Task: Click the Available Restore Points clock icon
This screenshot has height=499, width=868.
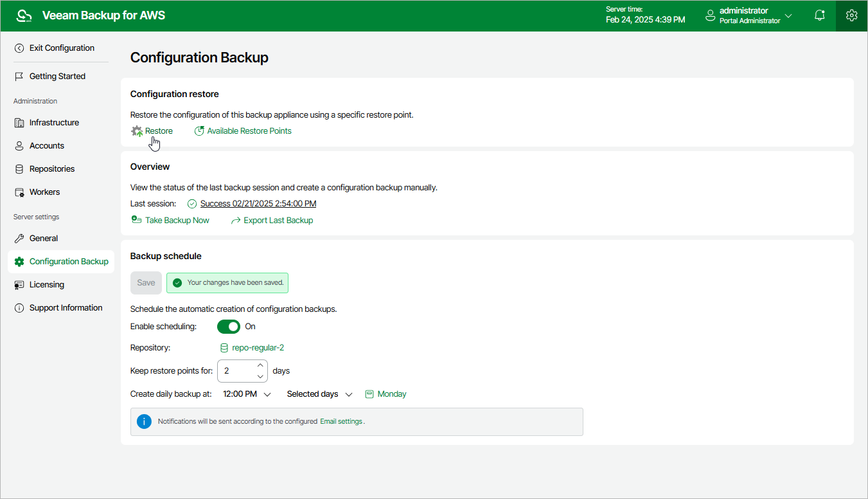Action: (x=199, y=131)
